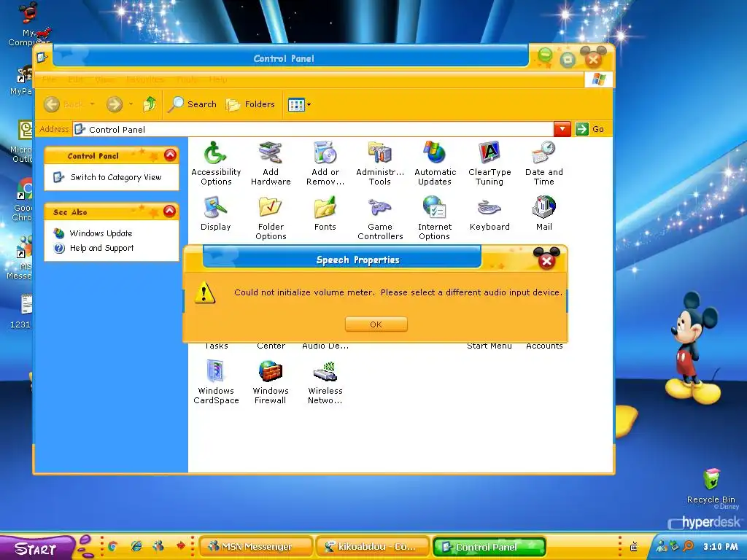Image resolution: width=747 pixels, height=560 pixels.
Task: Open the Folder Options icon
Action: pyautogui.click(x=271, y=217)
